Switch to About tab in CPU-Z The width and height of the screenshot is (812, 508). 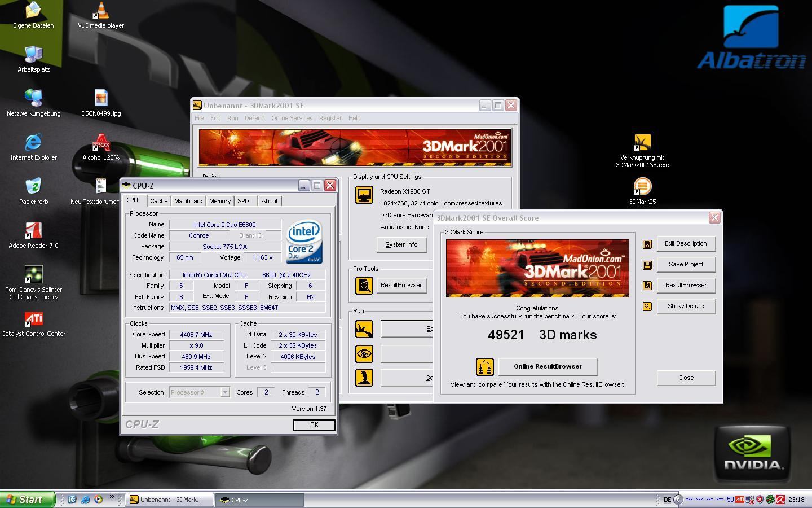pos(270,201)
